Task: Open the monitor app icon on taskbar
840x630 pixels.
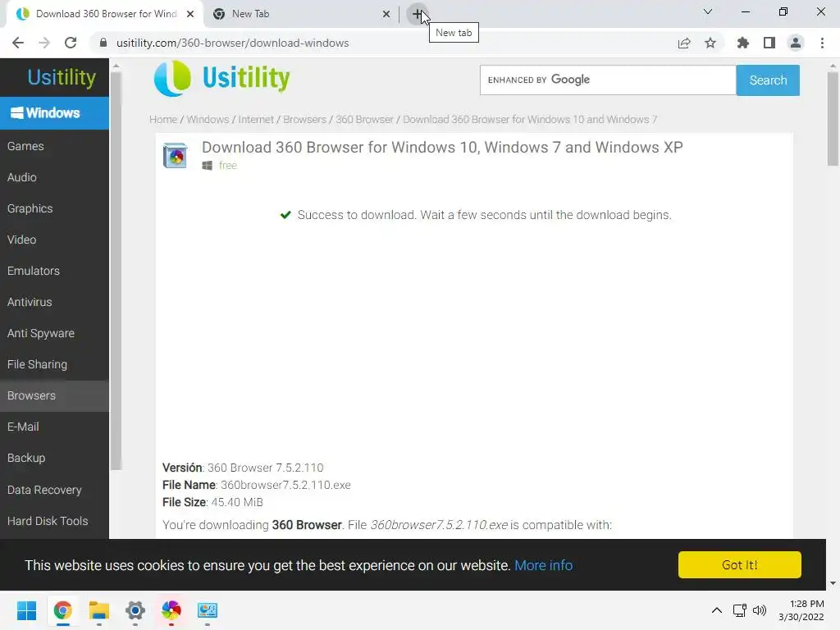Action: 208,610
